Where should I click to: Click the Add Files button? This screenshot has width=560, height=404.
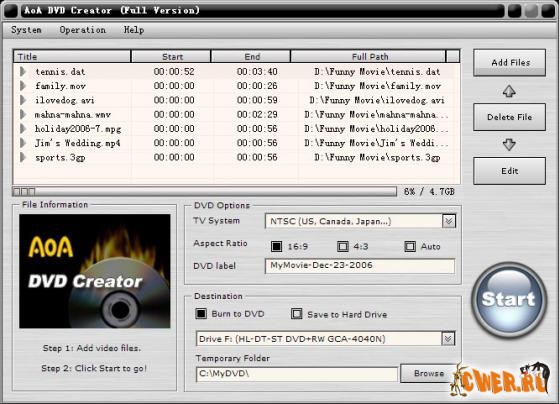(510, 63)
